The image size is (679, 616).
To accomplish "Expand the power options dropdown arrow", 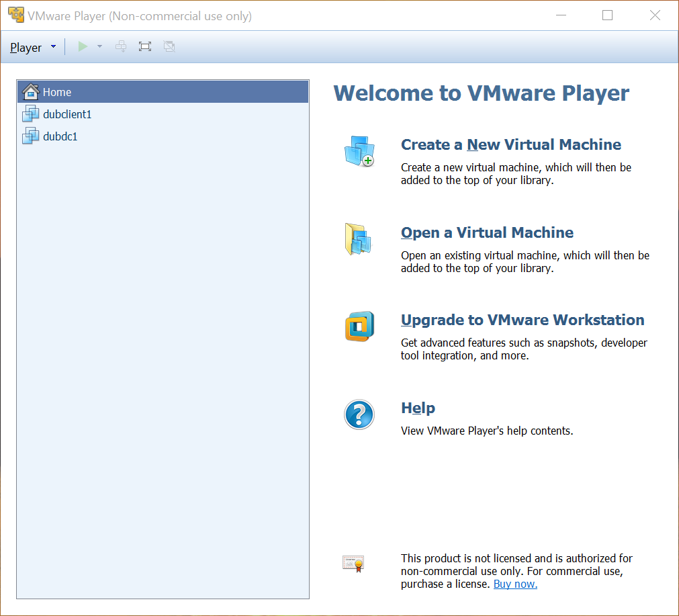I will click(x=99, y=46).
